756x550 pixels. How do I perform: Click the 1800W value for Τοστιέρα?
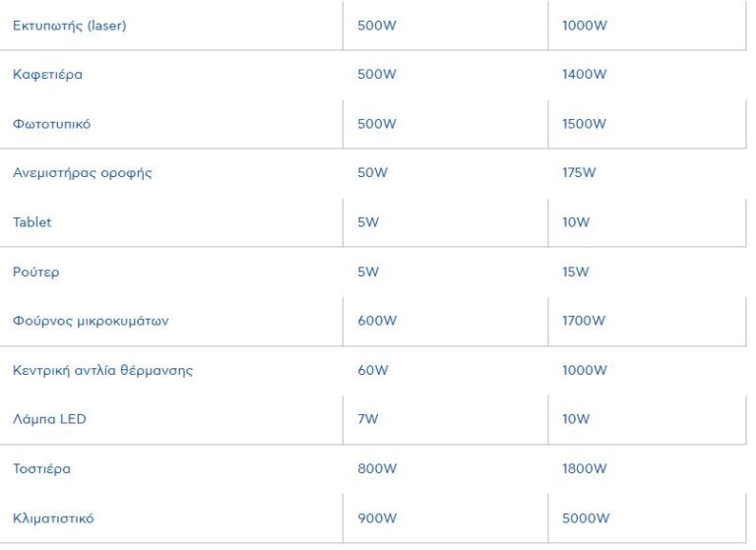coord(585,468)
